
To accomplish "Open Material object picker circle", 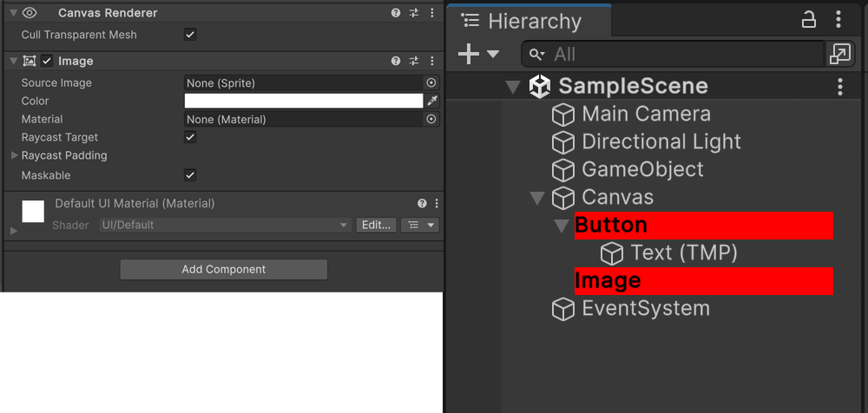I will click(x=431, y=119).
